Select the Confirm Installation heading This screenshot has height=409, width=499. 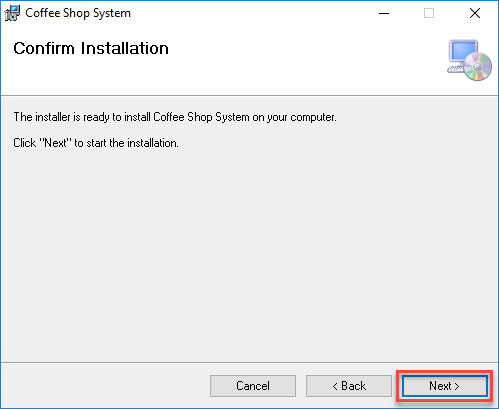pyautogui.click(x=91, y=48)
